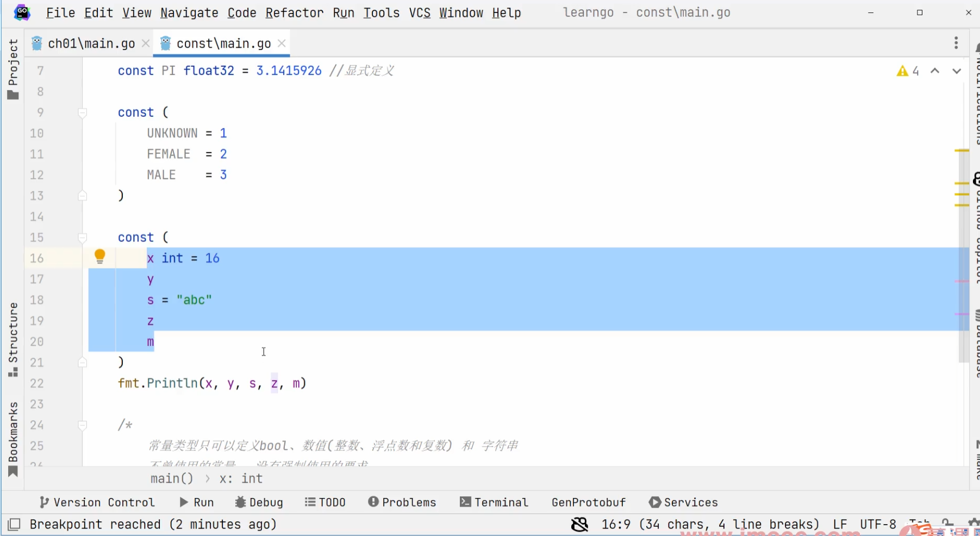Collapse the block comment starting at line 24
980x536 pixels.
pyautogui.click(x=83, y=425)
